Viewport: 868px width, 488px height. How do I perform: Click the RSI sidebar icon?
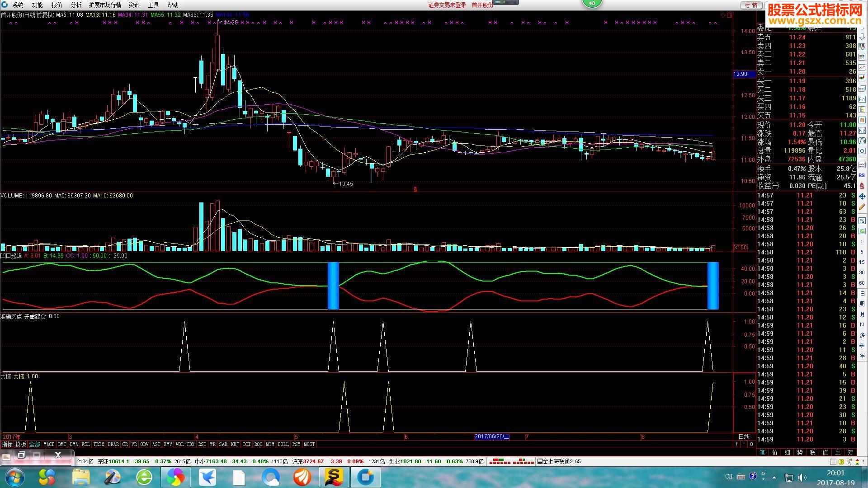coord(862,175)
